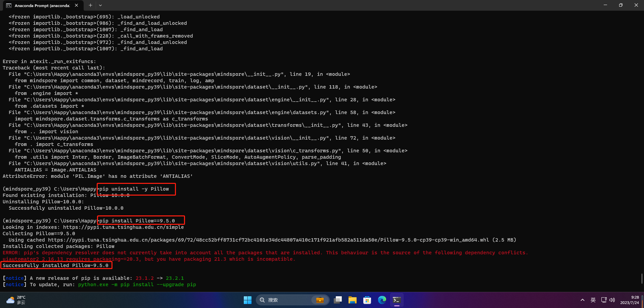The width and height of the screenshot is (644, 308).
Task: Click the taskbar search box
Action: click(293, 300)
